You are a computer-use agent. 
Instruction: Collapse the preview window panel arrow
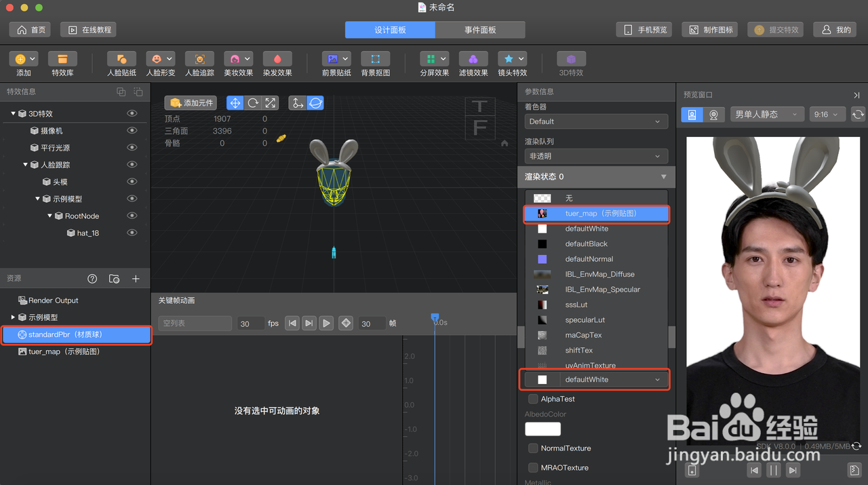click(856, 95)
